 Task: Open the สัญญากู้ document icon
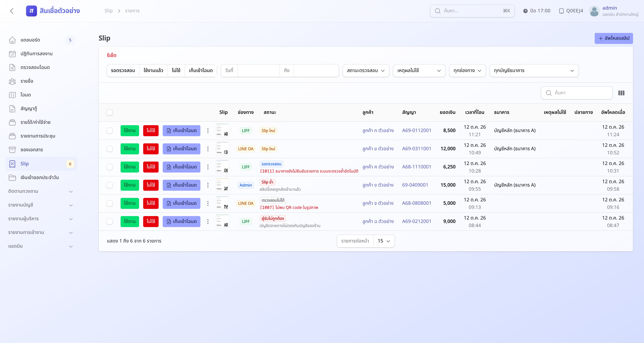[x=12, y=109]
